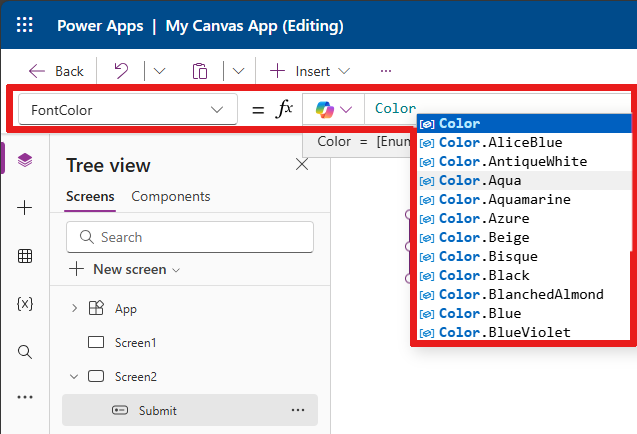This screenshot has height=434, width=637.
Task: Choose Color.Black from suggestions
Action: tap(524, 276)
